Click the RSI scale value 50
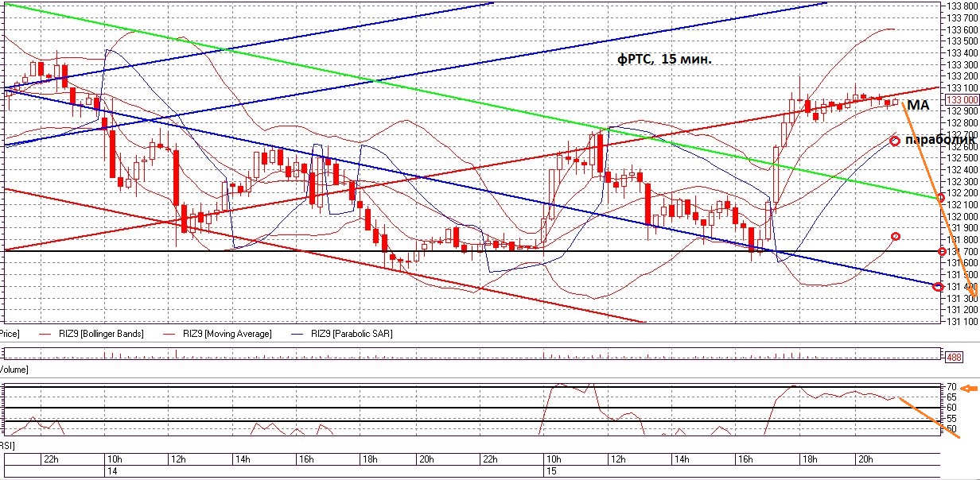This screenshot has height=480, width=980. click(951, 428)
